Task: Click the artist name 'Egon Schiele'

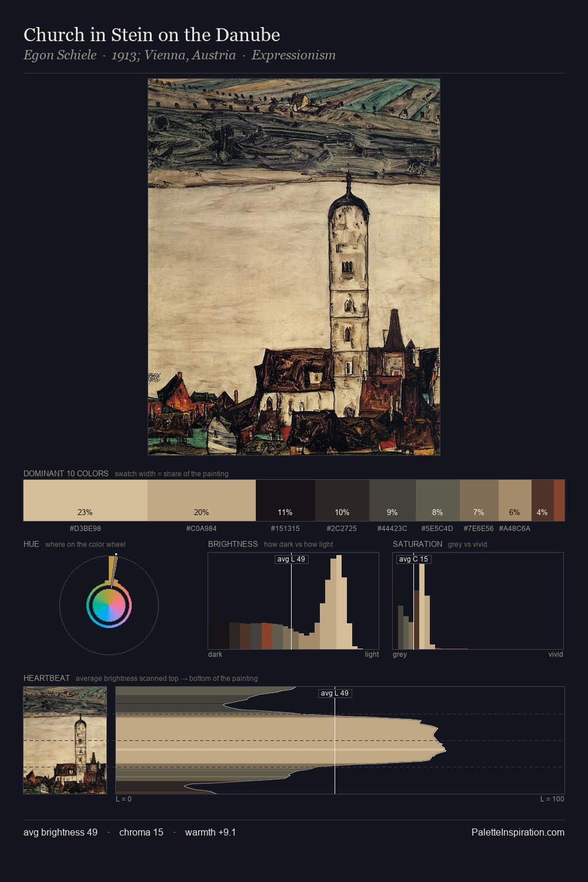Action: 60,55
